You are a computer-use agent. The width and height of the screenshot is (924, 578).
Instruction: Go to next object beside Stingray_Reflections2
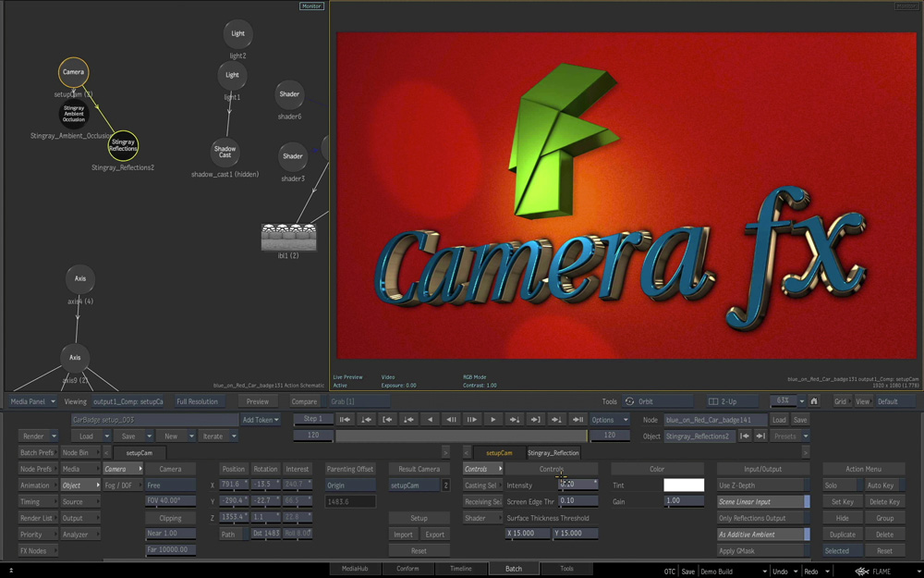760,437
